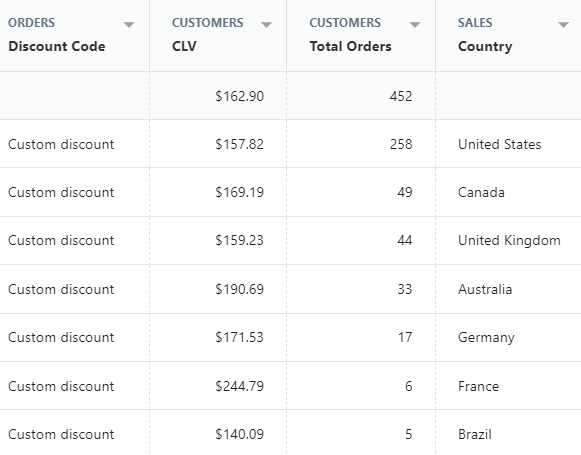Open the Discount Code column dropdown arrow
The height and width of the screenshot is (455, 581).
point(129,25)
